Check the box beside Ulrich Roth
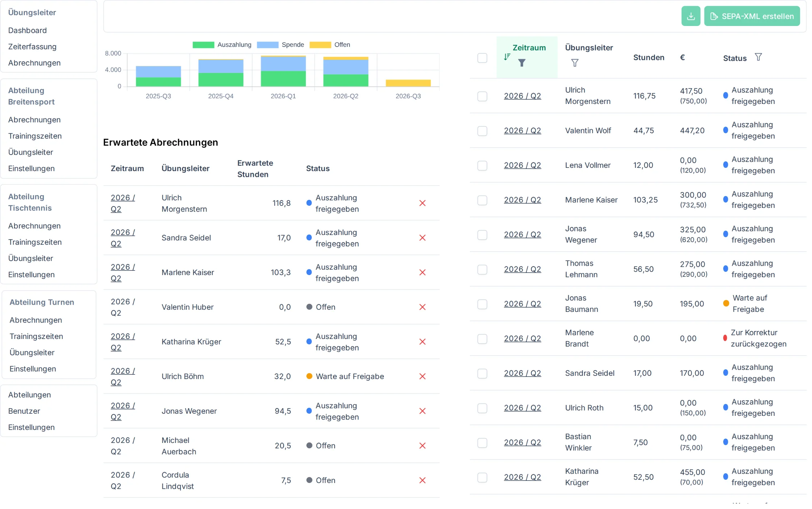The height and width of the screenshot is (509, 812). pyautogui.click(x=482, y=408)
